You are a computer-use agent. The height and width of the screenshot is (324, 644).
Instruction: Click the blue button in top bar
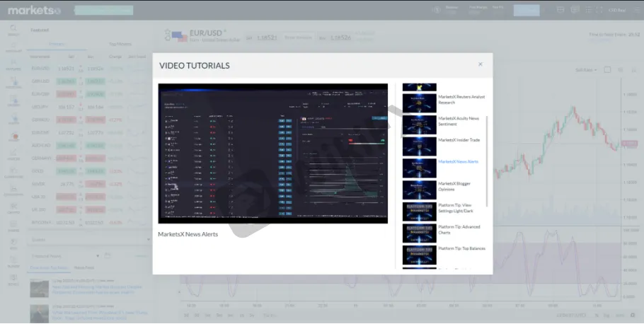click(526, 11)
